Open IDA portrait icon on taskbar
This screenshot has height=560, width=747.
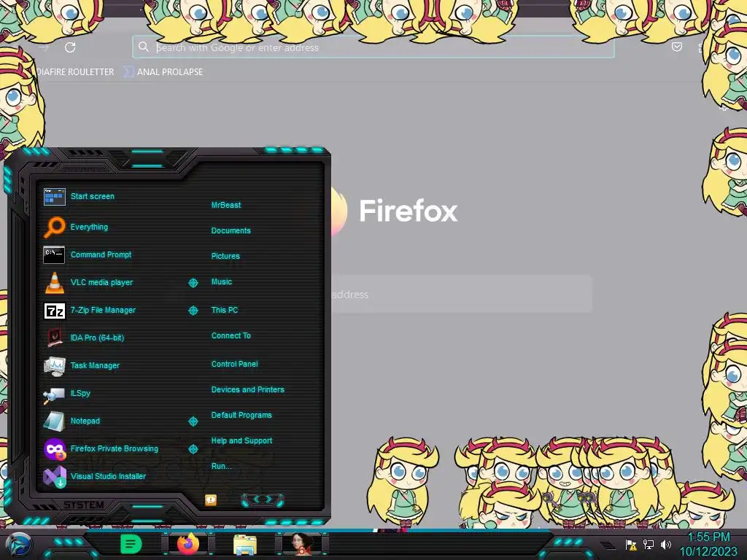[301, 544]
